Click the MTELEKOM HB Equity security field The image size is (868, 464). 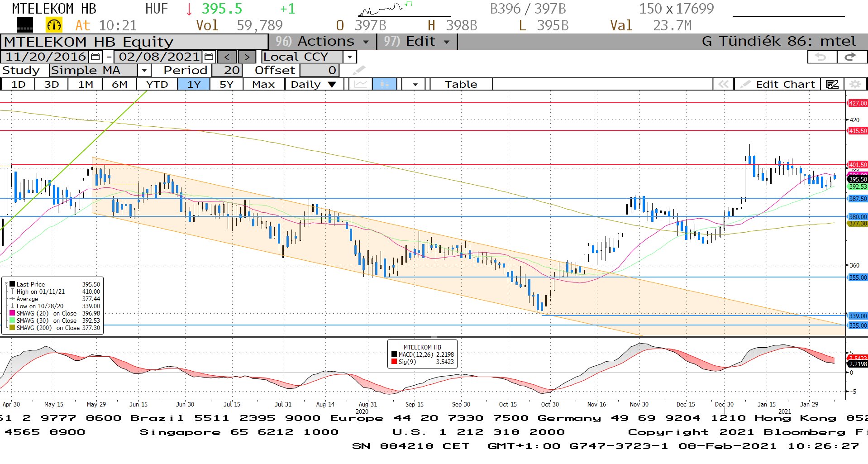coord(134,42)
